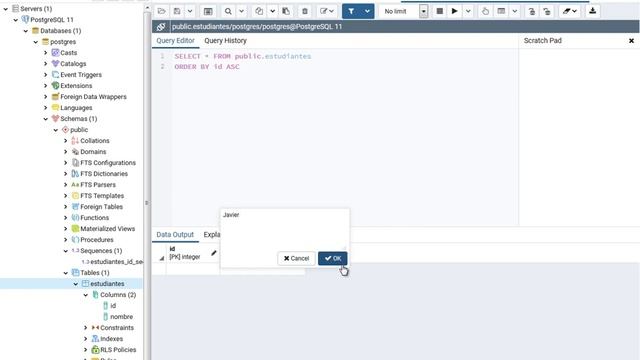Click the Commit transaction icon

point(531,11)
